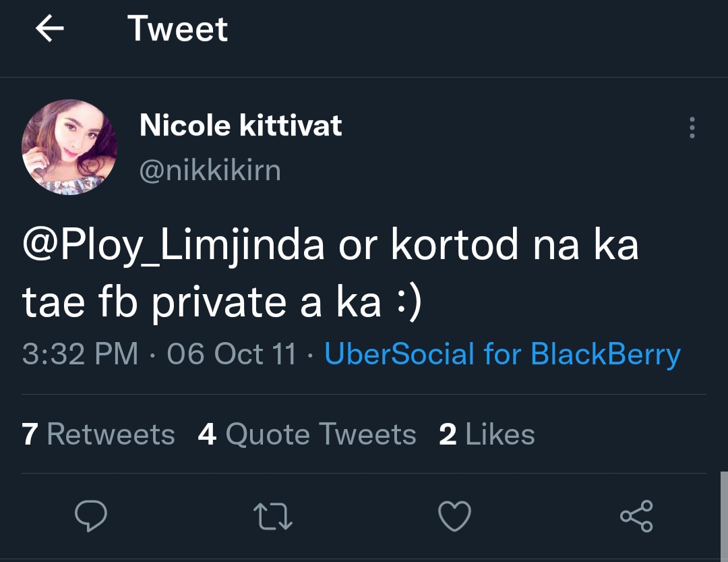The width and height of the screenshot is (728, 562).
Task: Like the tweet with the heart icon
Action: pyautogui.click(x=455, y=516)
